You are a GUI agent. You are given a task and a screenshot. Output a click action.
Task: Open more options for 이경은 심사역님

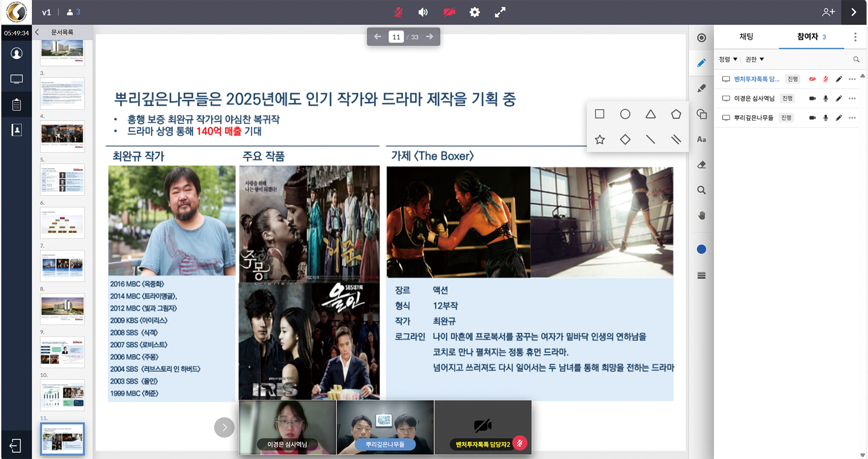(x=852, y=98)
